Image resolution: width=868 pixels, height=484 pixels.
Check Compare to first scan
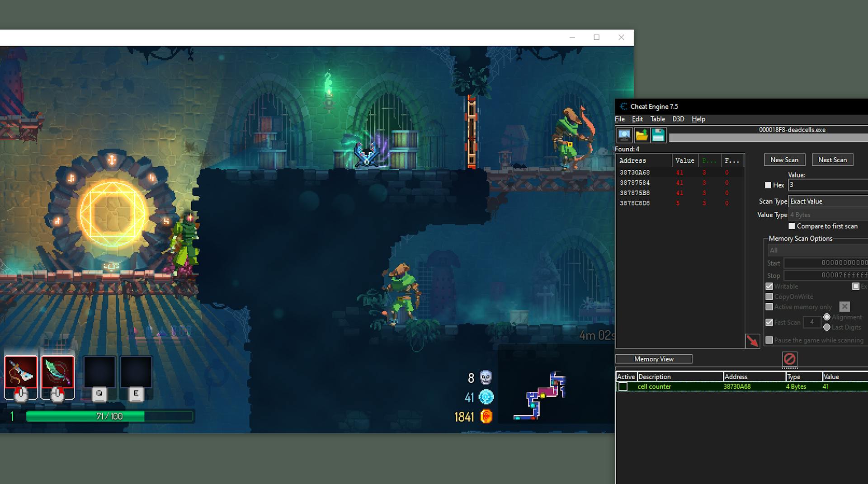point(792,226)
